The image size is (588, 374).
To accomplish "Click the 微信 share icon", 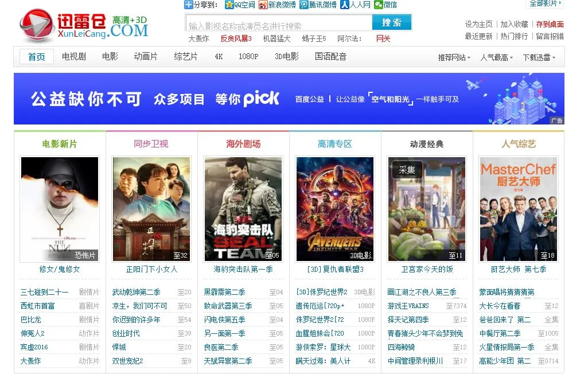I will 379,5.
